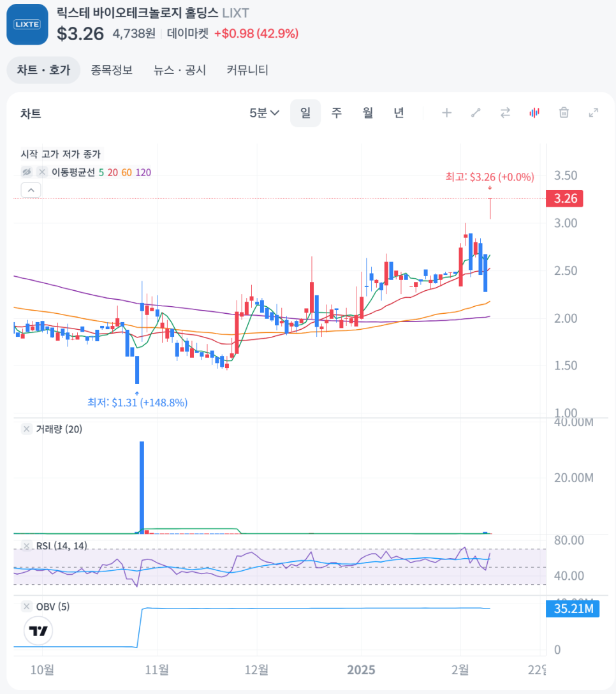
Task: Open the 종목정보 tab
Action: [x=112, y=70]
